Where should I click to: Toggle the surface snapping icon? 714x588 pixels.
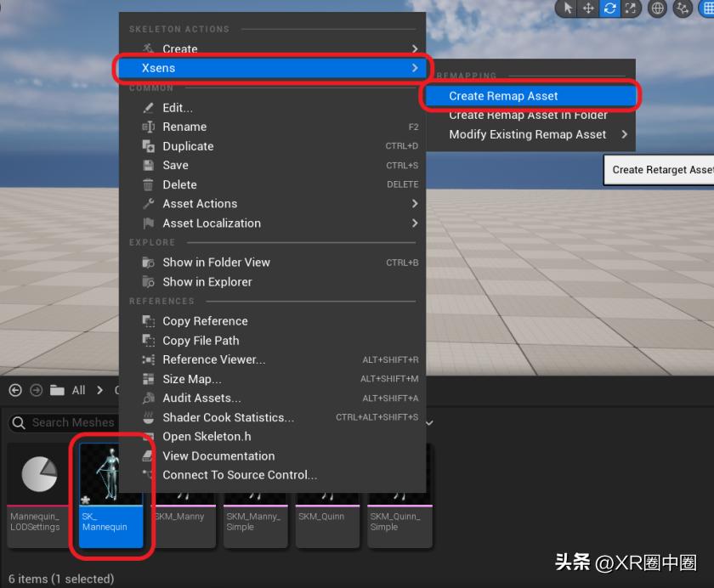coord(682,8)
